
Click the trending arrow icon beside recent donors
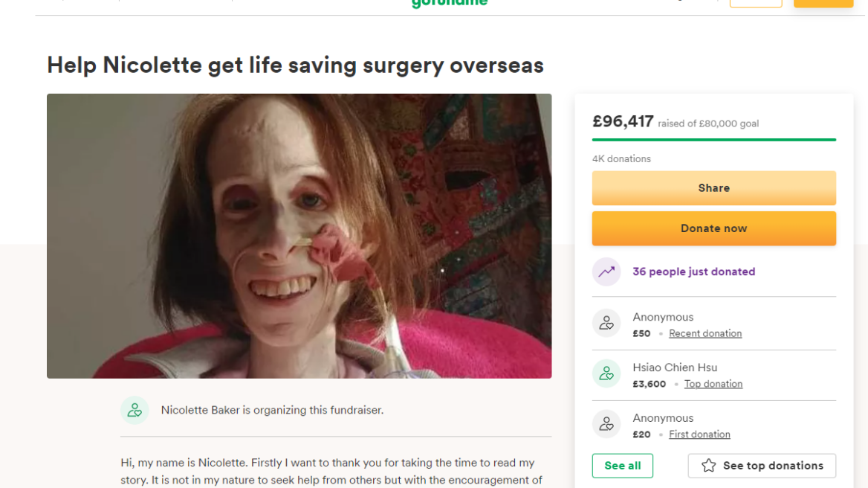606,272
